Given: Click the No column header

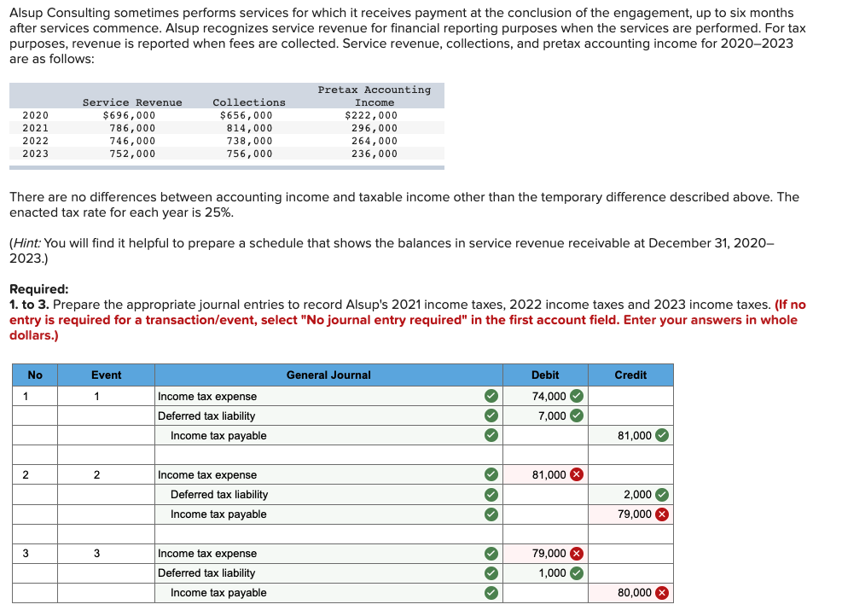Looking at the screenshot, I should tap(35, 375).
